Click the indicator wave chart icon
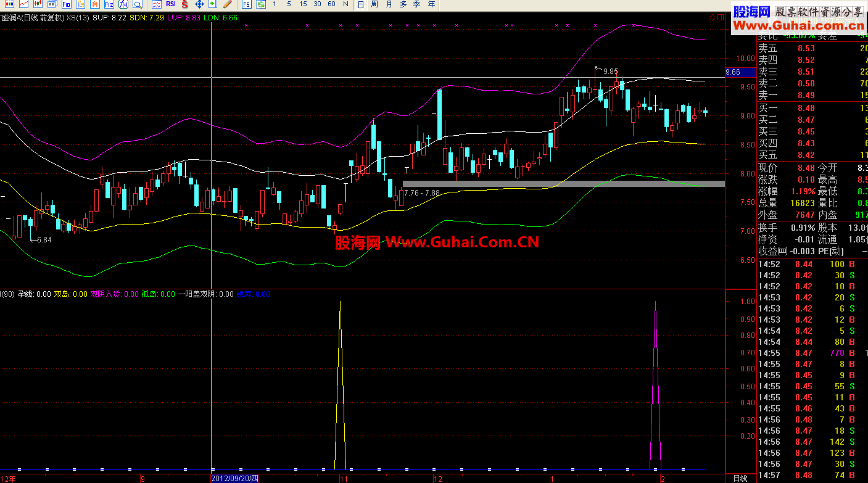 click(x=156, y=4)
